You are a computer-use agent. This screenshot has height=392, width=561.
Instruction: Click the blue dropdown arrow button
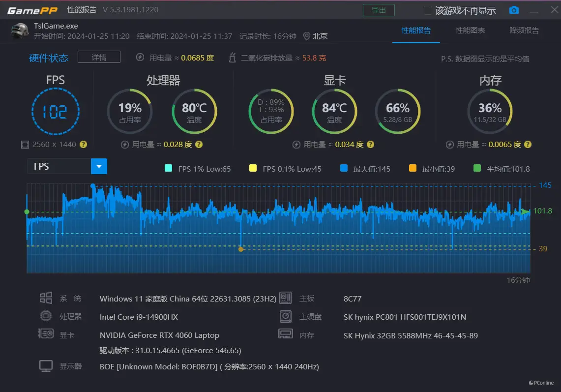(x=99, y=166)
